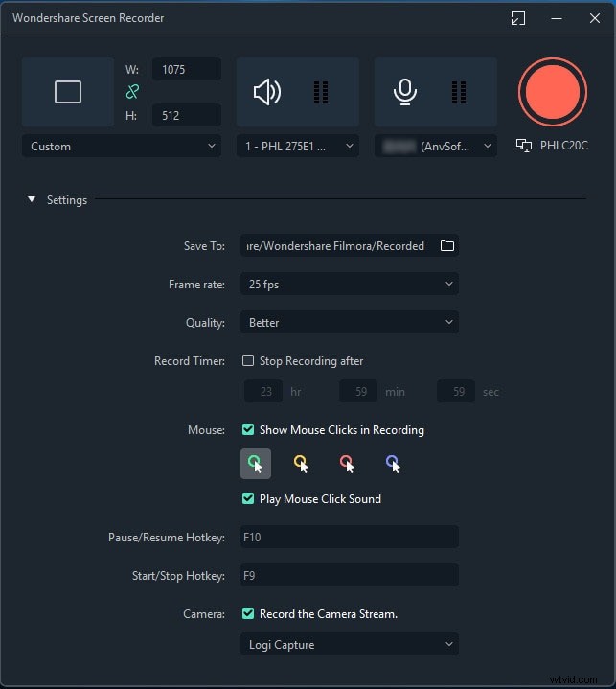The width and height of the screenshot is (616, 689).
Task: Select the green mouse click cursor
Action: tap(256, 464)
